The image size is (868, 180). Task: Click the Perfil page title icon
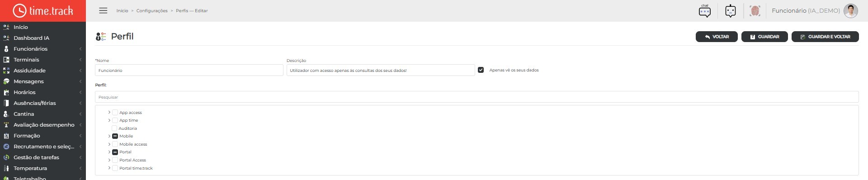point(100,37)
